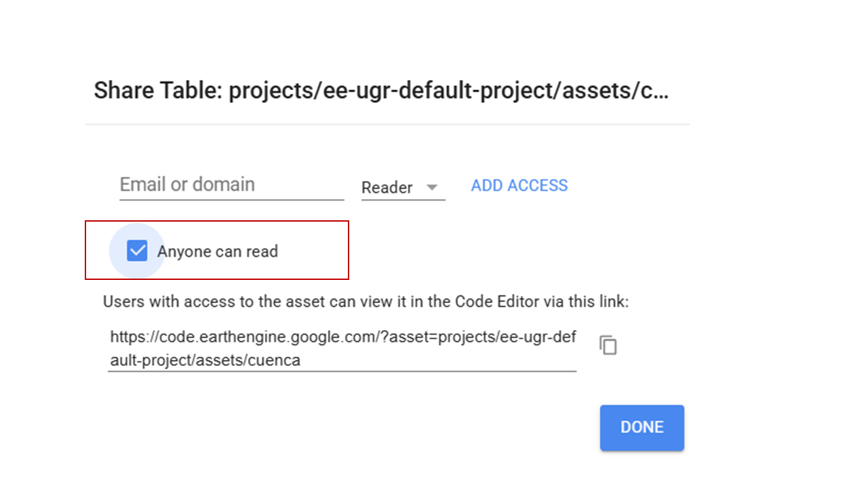Focus the Email or domain field

(x=231, y=185)
